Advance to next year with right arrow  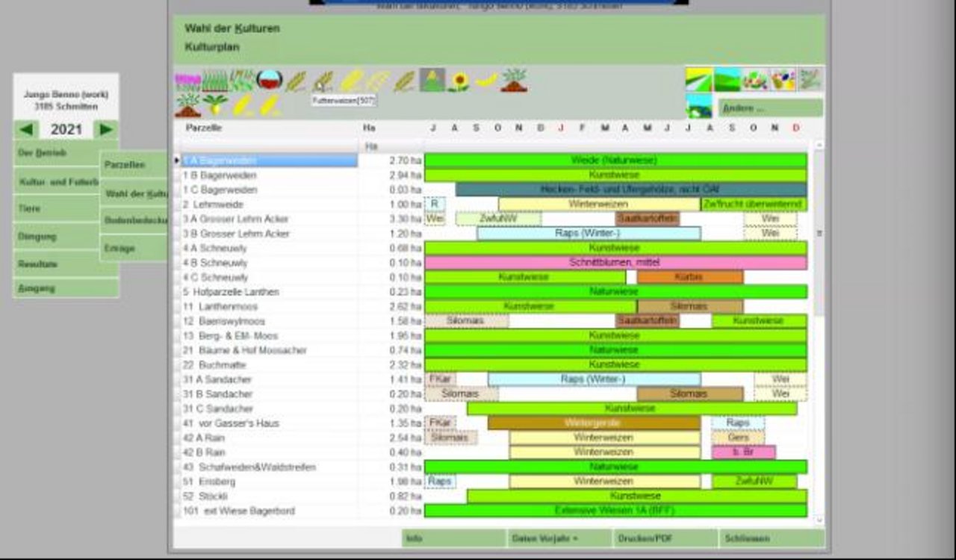(x=105, y=129)
